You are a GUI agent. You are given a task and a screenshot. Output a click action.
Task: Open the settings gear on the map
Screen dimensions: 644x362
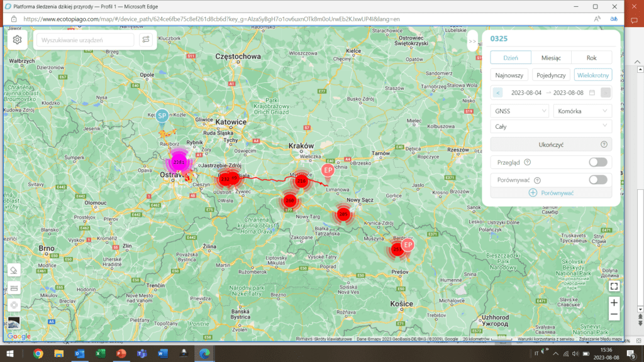(18, 40)
